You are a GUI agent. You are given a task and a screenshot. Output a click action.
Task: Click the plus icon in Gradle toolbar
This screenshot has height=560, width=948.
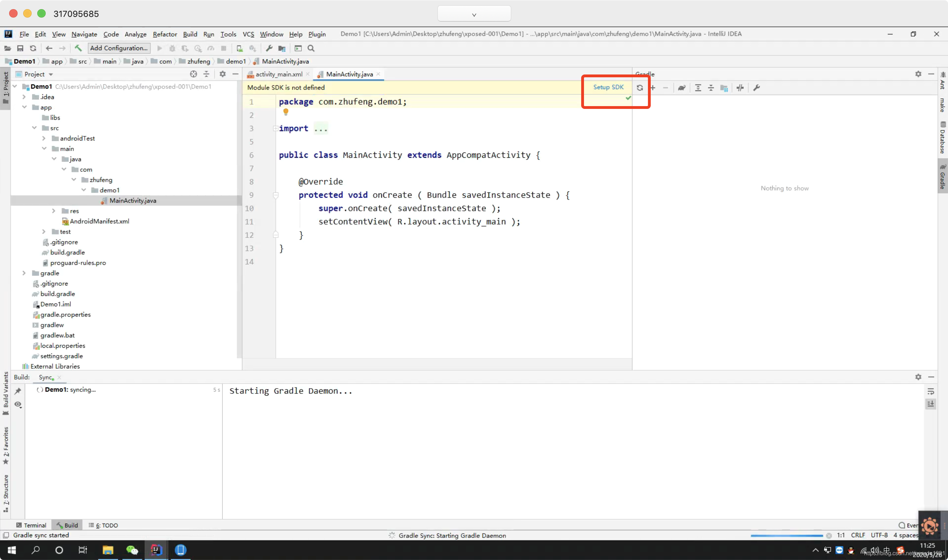click(x=653, y=88)
